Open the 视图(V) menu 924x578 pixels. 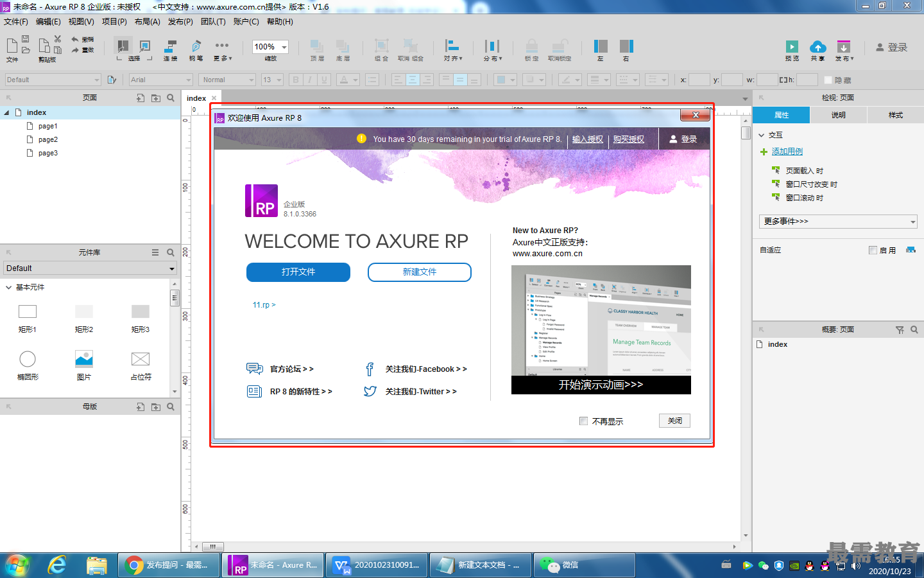[x=81, y=22]
